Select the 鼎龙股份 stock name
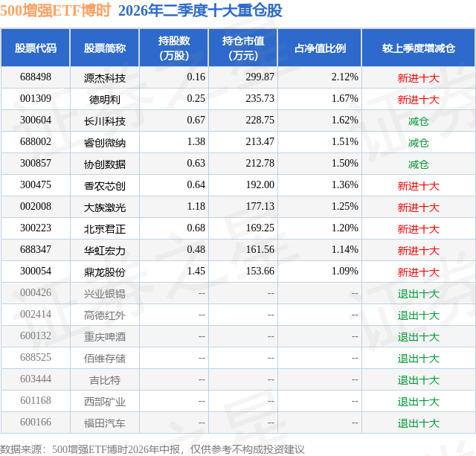The height and width of the screenshot is (456, 476). [105, 272]
